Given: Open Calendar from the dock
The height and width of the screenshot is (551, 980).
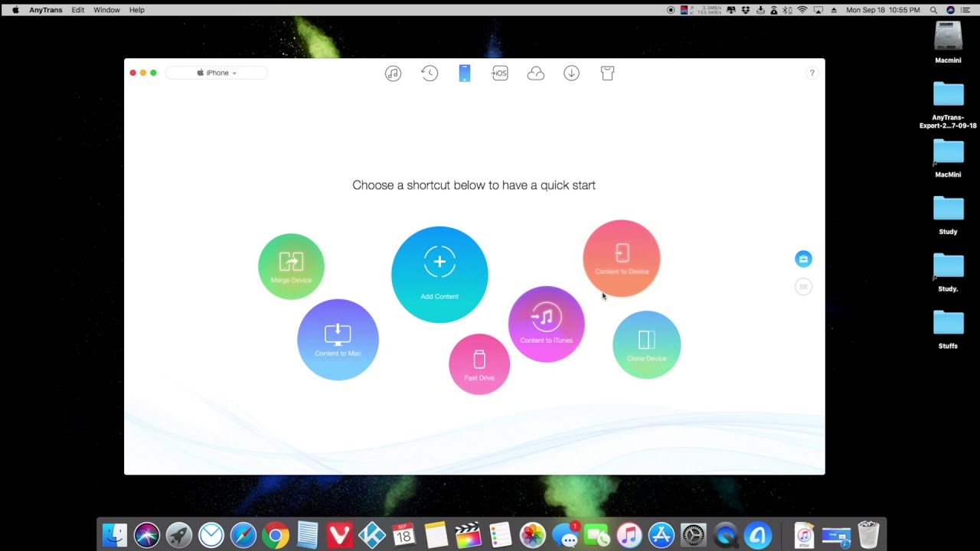Looking at the screenshot, I should (x=403, y=535).
